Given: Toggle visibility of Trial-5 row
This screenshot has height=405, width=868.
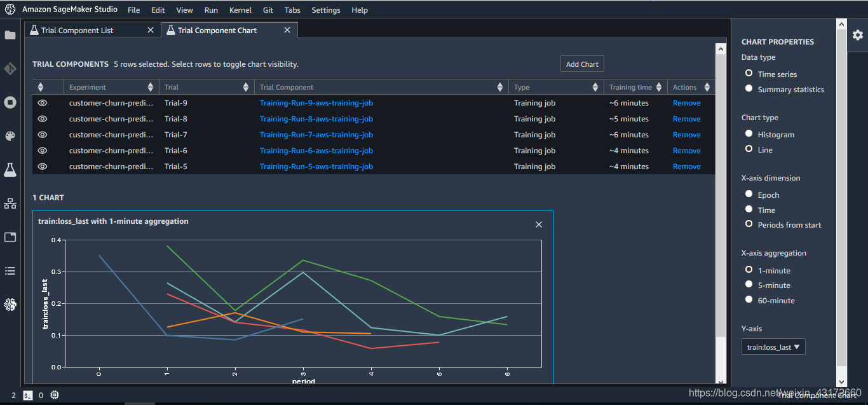Looking at the screenshot, I should [43, 167].
